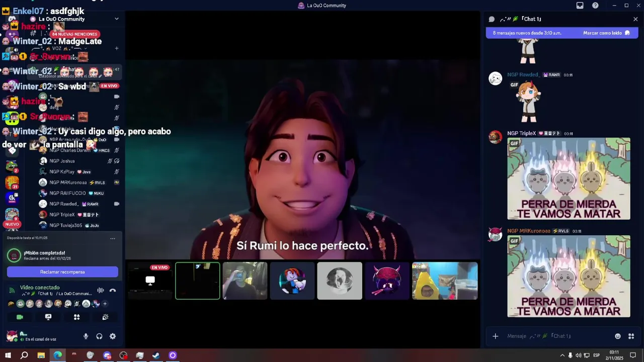This screenshot has width=644, height=362.
Task: Open the Windows Start menu
Action: [x=8, y=355]
